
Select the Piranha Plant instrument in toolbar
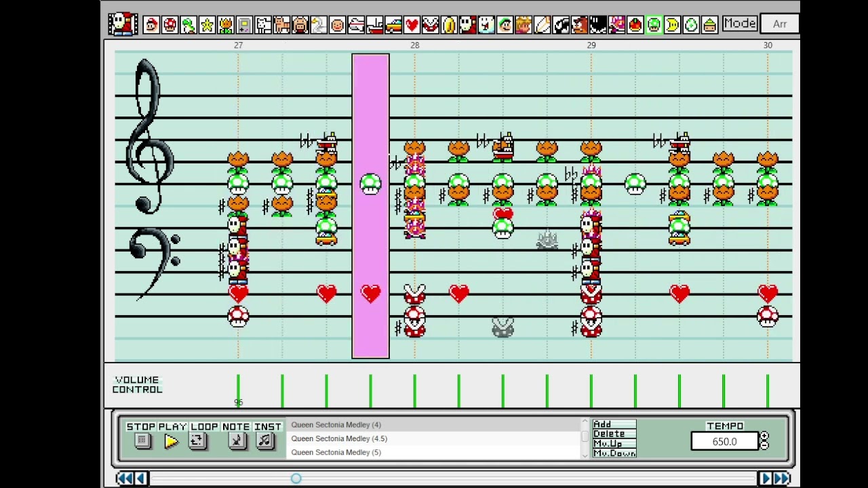(431, 24)
